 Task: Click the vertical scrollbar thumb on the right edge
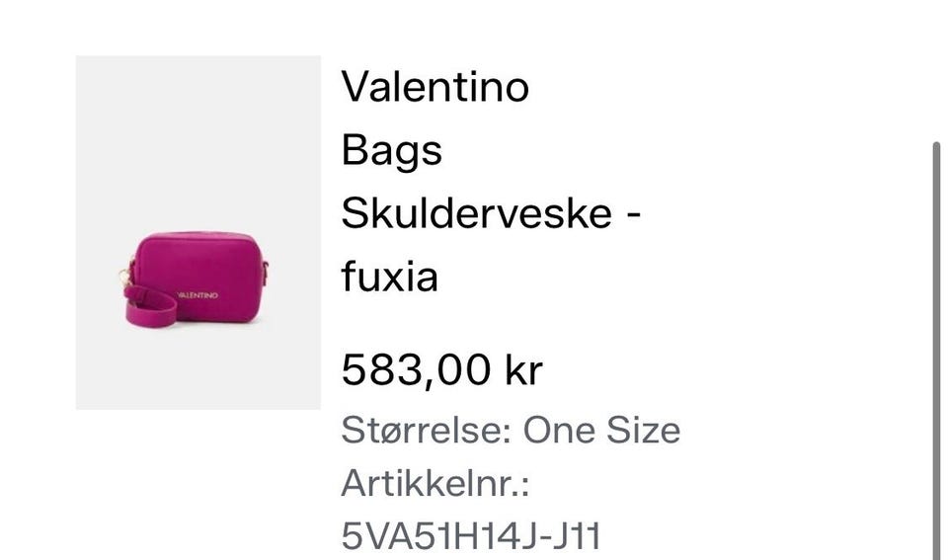936,351
